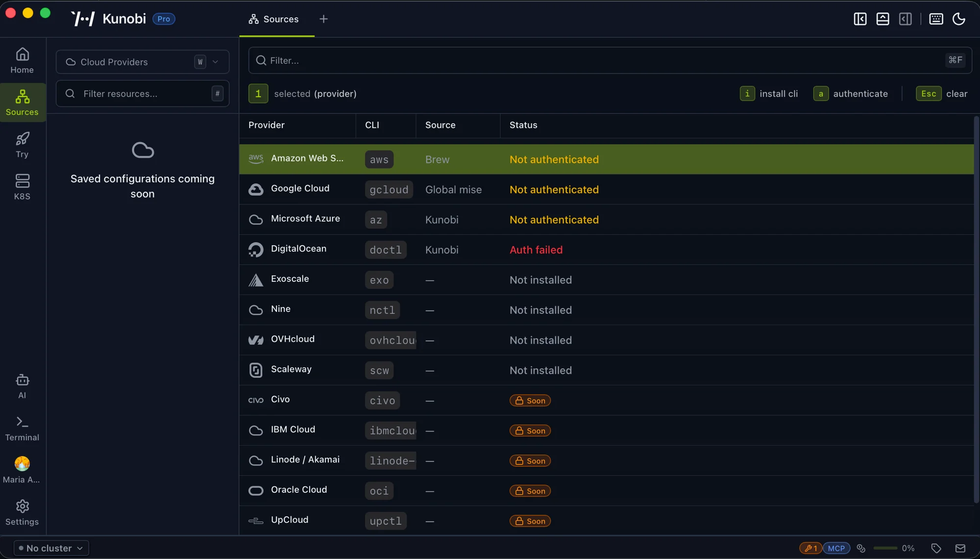Add a new tab with plus icon

323,19
